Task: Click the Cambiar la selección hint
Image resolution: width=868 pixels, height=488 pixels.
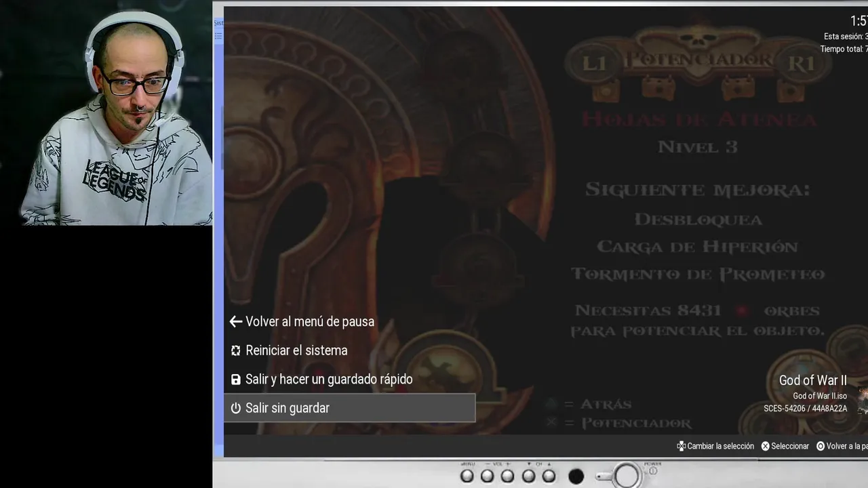Action: (x=720, y=446)
